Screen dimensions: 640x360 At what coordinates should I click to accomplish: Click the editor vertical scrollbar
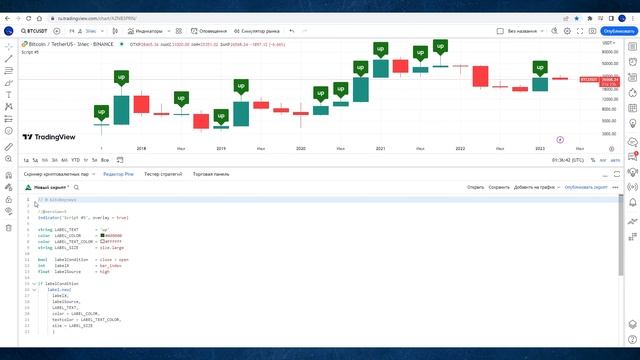(621, 234)
